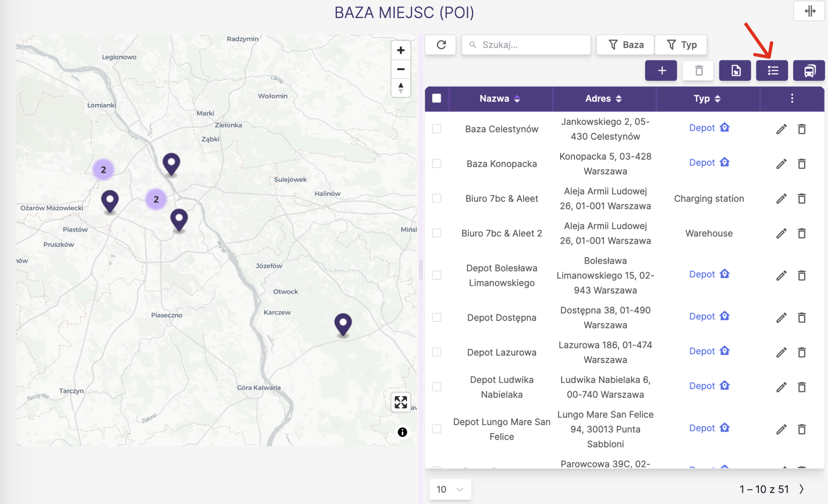The width and height of the screenshot is (828, 504).
Task: Click the panel divider resize handle
Action: click(420, 269)
